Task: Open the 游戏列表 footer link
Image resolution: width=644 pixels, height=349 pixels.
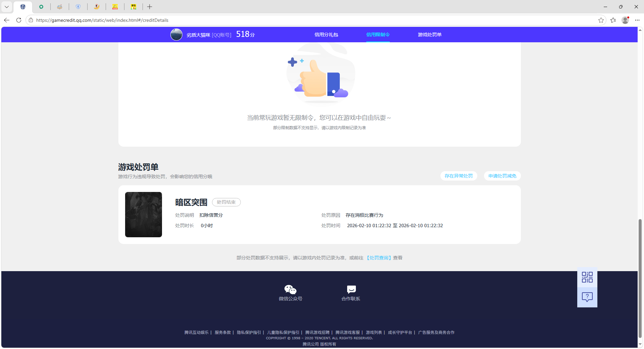Action: [374, 333]
